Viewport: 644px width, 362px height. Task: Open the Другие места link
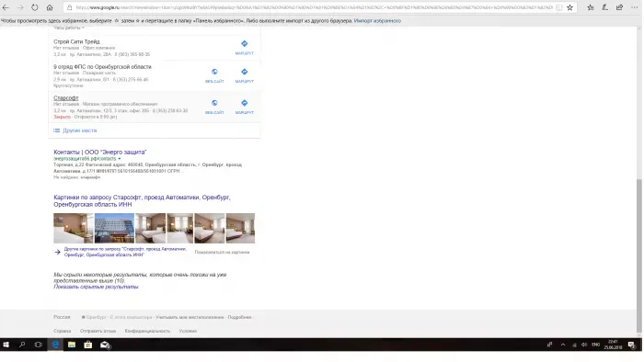click(80, 130)
